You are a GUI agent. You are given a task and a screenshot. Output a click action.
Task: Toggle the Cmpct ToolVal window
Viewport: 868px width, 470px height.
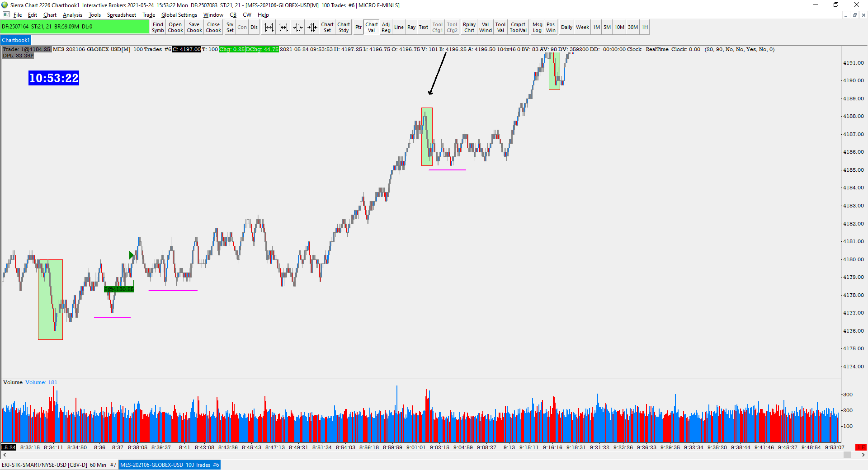[518, 27]
